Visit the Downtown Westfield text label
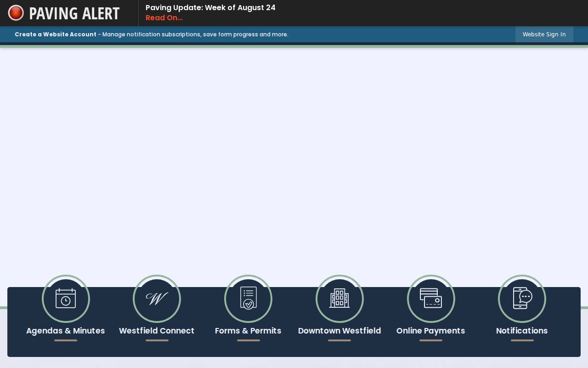Screen dimensions: 588x368 tap(339, 331)
